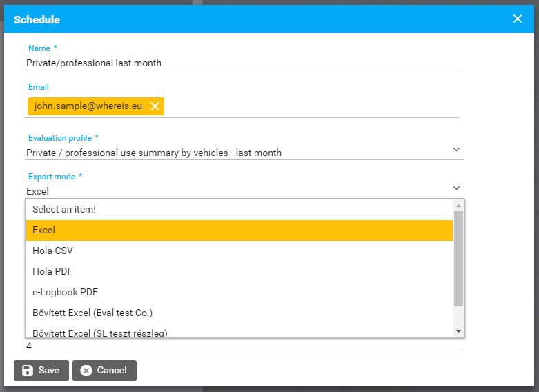The width and height of the screenshot is (539, 392).
Task: Select the highlighted Excel option
Action: click(239, 230)
